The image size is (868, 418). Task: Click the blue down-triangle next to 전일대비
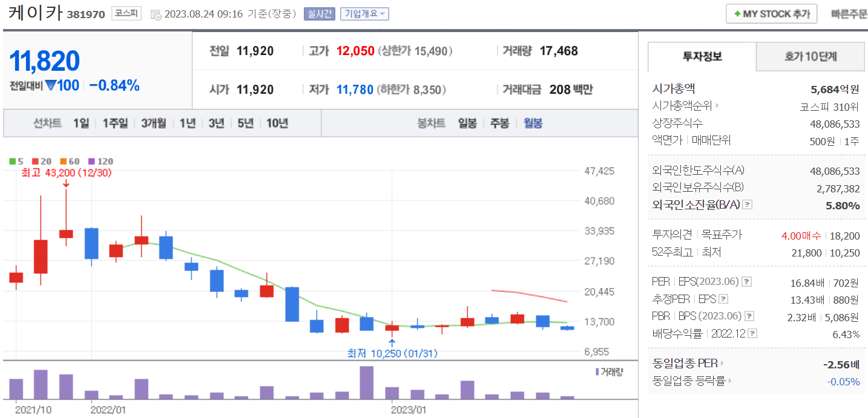pos(50,86)
